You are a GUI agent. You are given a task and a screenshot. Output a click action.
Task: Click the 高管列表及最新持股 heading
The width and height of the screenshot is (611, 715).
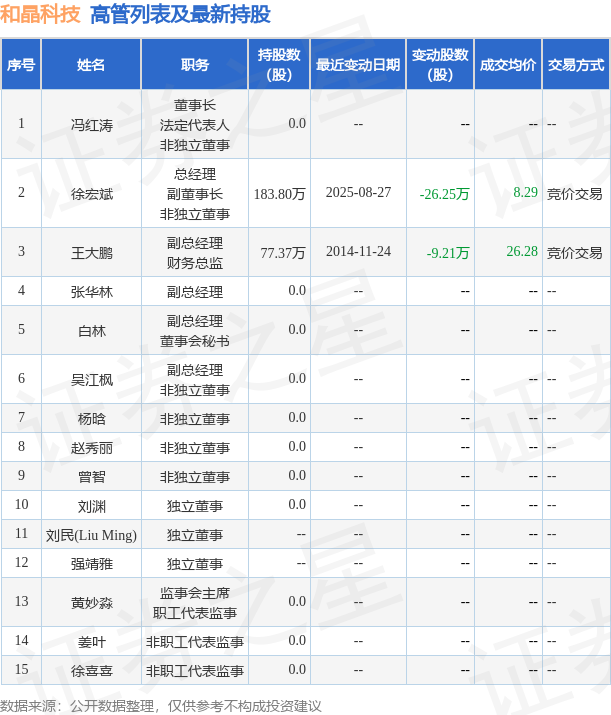pyautogui.click(x=180, y=14)
